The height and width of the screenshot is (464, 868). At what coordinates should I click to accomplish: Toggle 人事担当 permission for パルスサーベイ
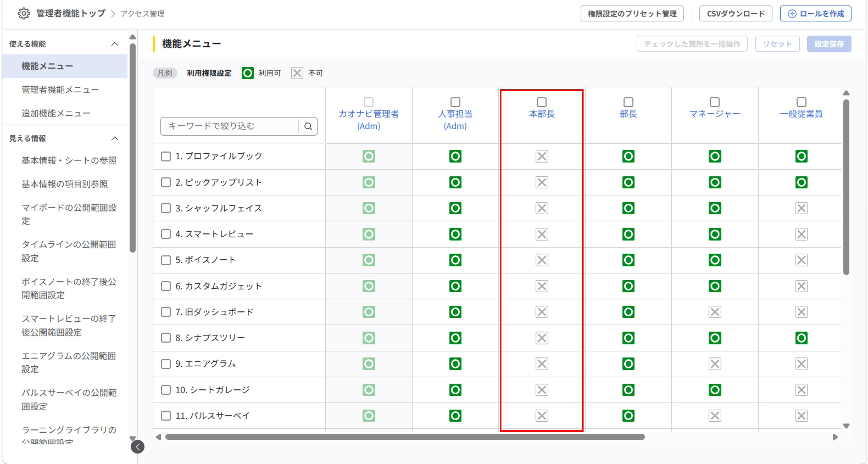tap(455, 415)
